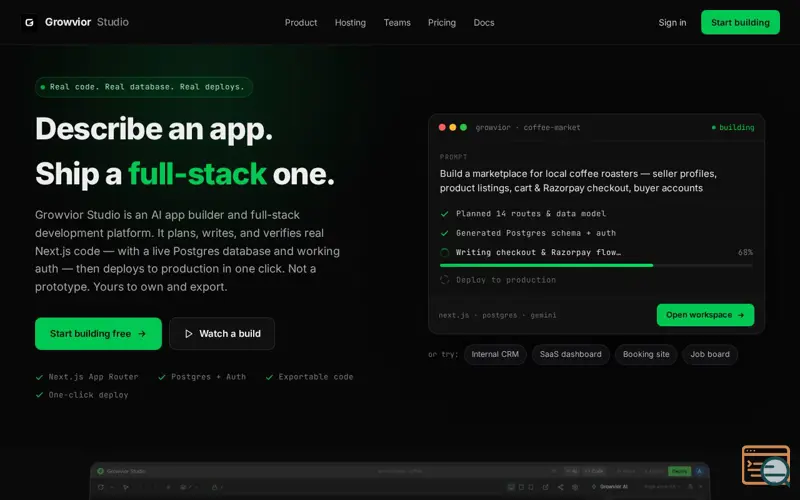Click the 'Planned 14 routes & data model' line
The width and height of the screenshot is (800, 500).
531,214
